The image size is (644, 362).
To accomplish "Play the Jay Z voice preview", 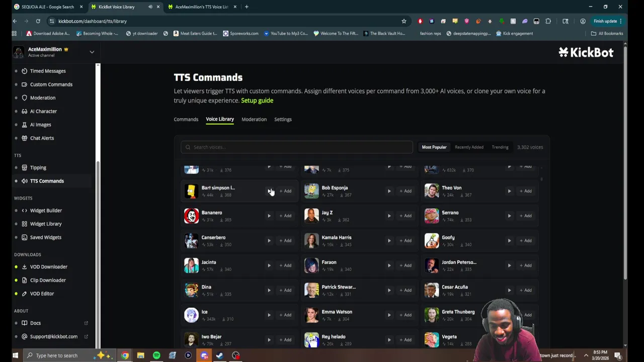I will pyautogui.click(x=389, y=216).
